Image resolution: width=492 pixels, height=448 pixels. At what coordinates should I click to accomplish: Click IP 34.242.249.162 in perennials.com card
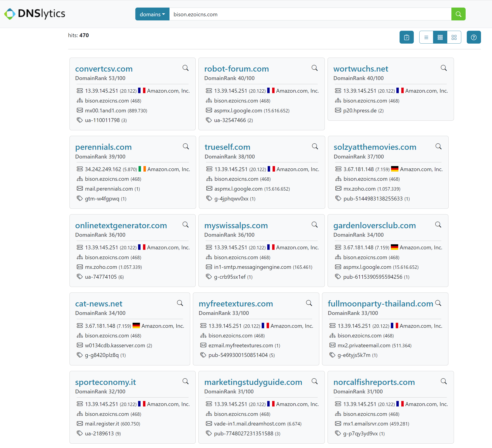point(103,169)
